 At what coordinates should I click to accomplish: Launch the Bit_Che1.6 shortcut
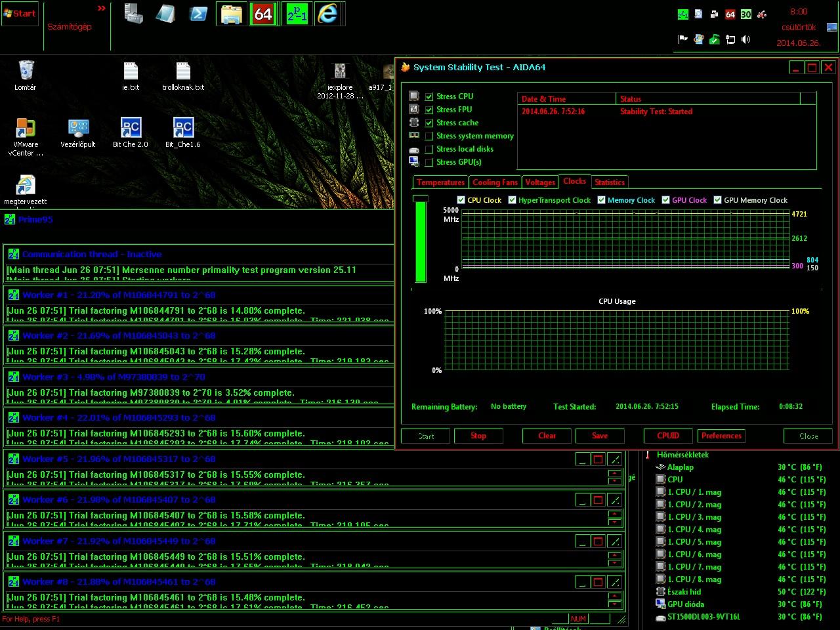(183, 133)
